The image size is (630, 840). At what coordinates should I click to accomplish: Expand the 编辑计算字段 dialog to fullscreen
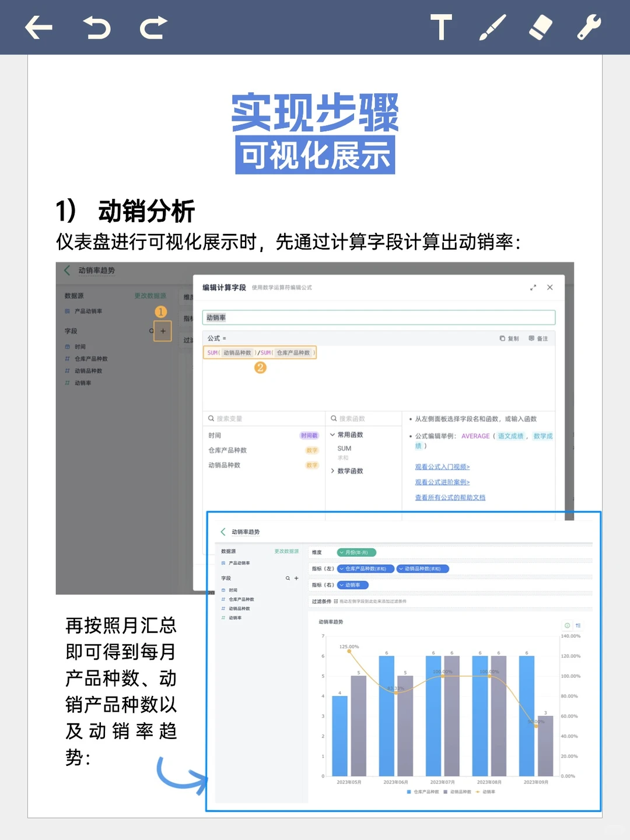click(533, 288)
